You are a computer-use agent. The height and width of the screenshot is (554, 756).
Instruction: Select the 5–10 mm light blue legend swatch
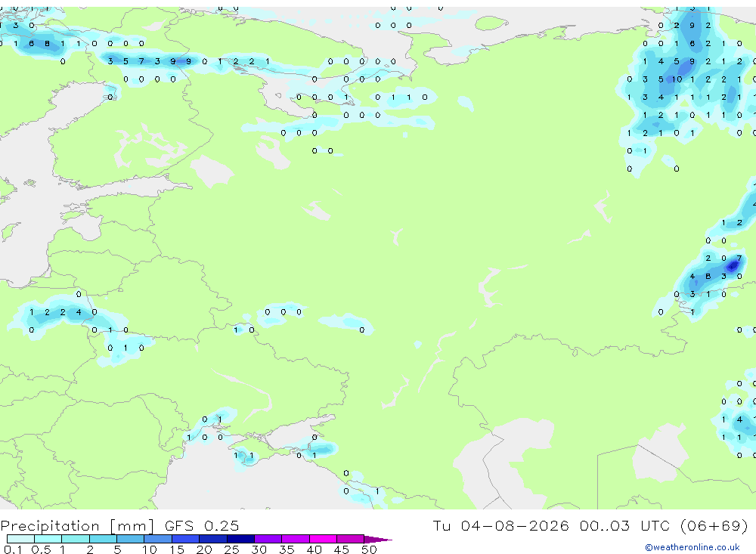click(x=131, y=539)
